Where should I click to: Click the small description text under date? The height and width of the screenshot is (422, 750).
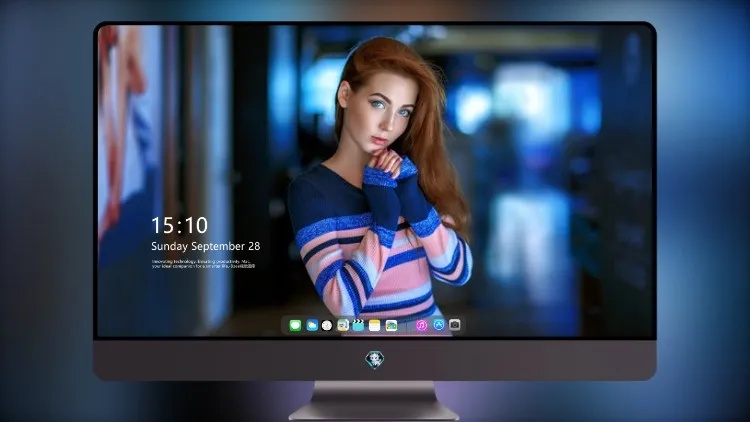pos(204,264)
